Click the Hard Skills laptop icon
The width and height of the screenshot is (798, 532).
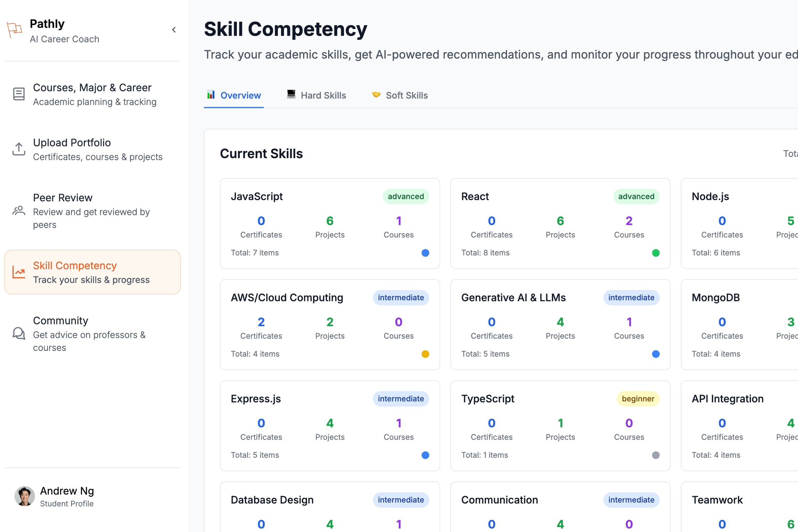pos(291,94)
